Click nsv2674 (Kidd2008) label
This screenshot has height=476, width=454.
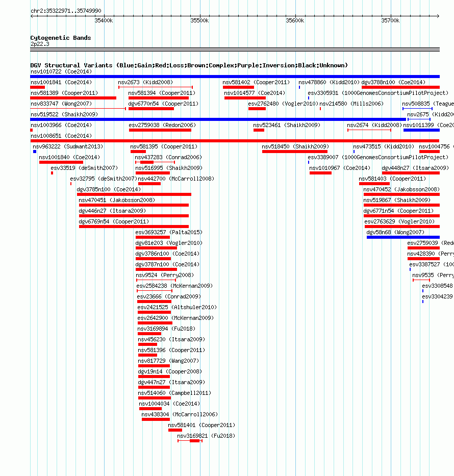374,125
